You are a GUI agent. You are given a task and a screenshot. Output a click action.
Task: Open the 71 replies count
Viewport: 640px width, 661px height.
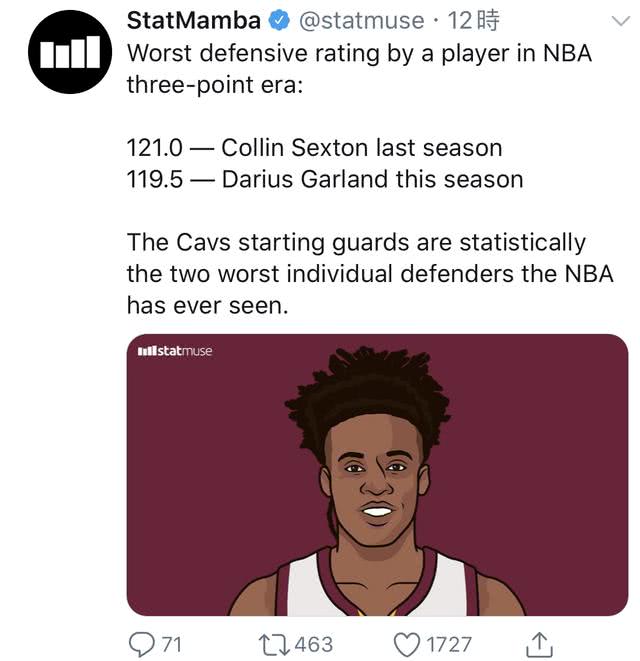pyautogui.click(x=172, y=645)
